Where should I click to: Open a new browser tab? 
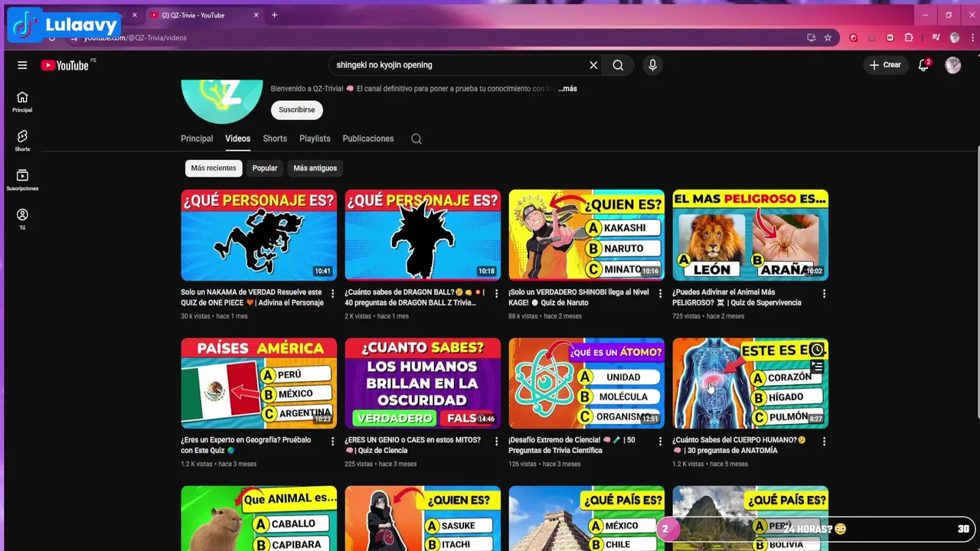coord(274,15)
